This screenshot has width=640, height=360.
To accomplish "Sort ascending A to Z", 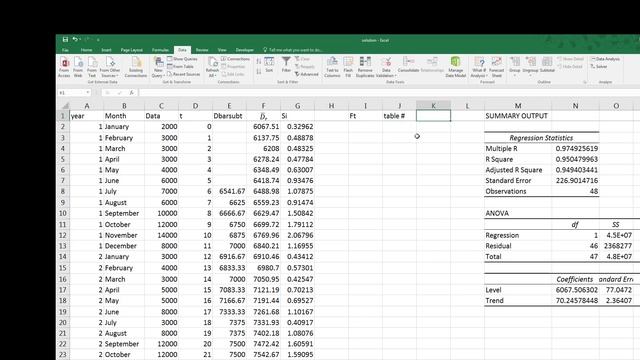I will coord(259,61).
